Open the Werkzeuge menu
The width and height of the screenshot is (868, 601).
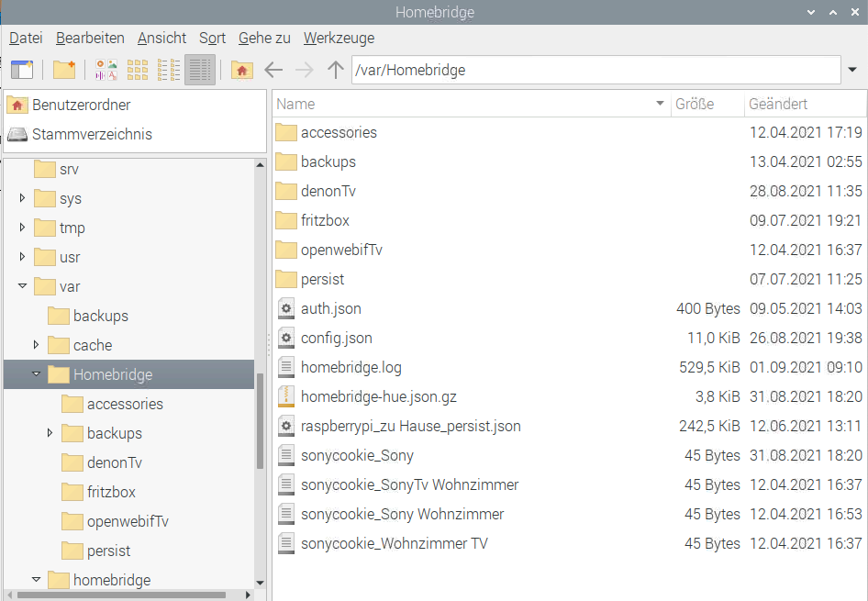(x=339, y=39)
